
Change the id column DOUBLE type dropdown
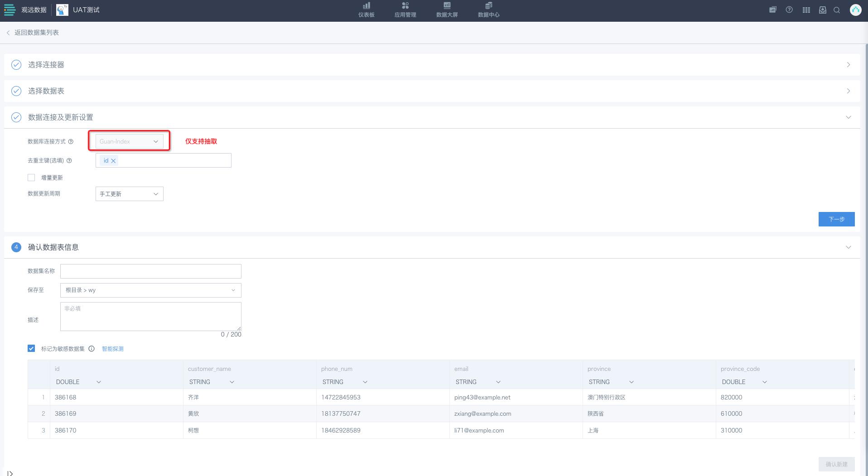pyautogui.click(x=78, y=382)
